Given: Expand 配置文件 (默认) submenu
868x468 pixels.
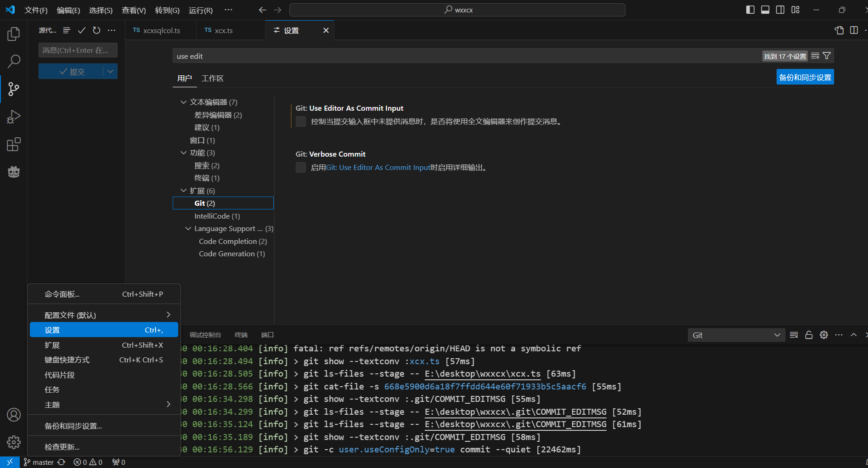Looking at the screenshot, I should (104, 315).
